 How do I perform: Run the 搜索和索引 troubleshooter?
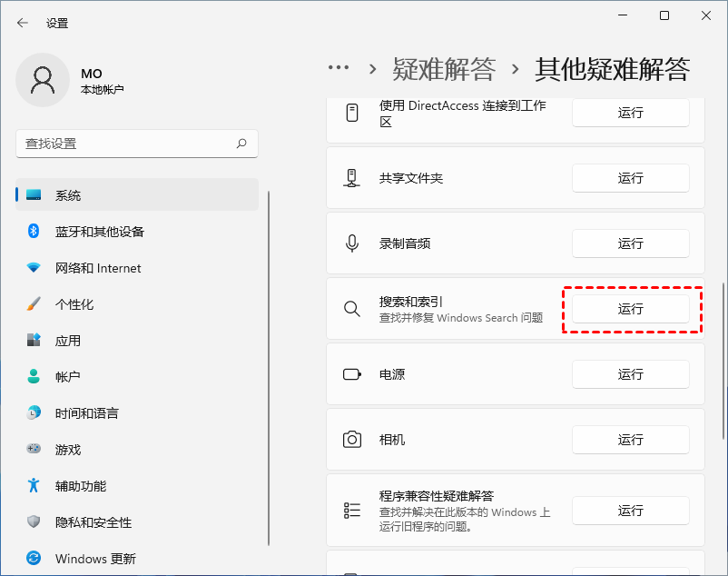point(631,309)
